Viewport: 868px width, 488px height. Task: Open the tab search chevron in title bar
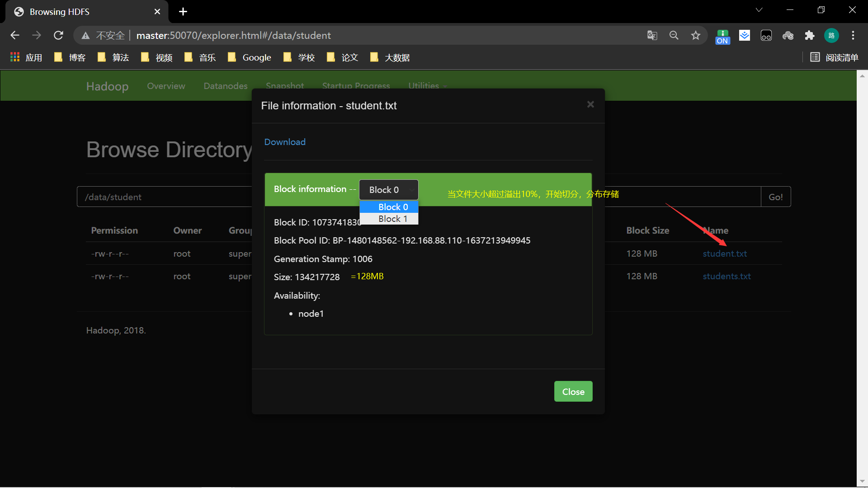(x=759, y=10)
